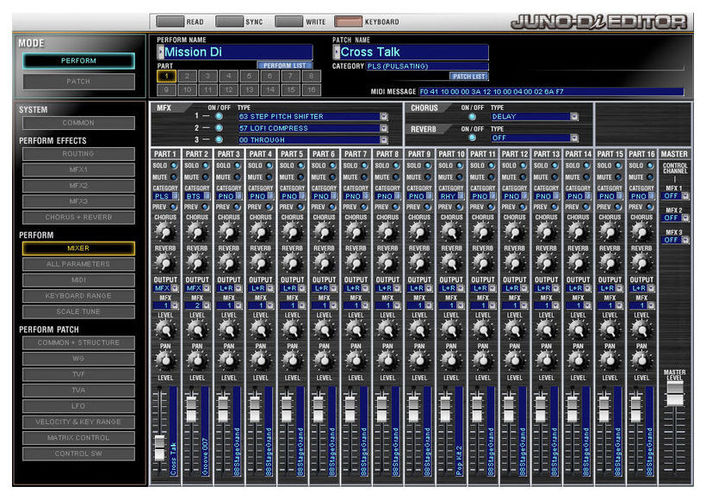Screen dimensions: 706x499
Task: Open Part 2 Output dropdown
Action: (x=197, y=288)
